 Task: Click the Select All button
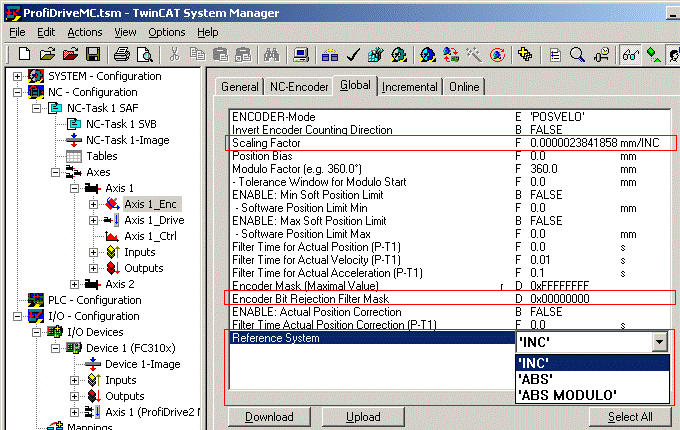(x=630, y=417)
